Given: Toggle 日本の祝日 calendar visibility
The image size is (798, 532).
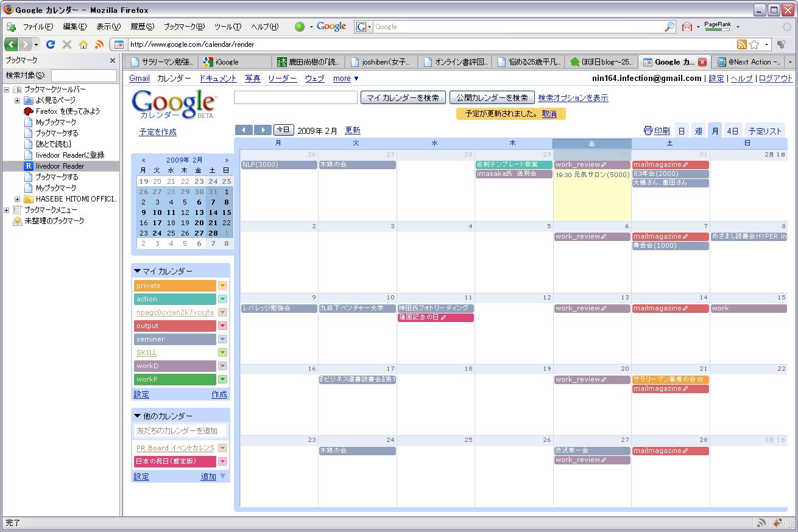Looking at the screenshot, I should [x=175, y=461].
